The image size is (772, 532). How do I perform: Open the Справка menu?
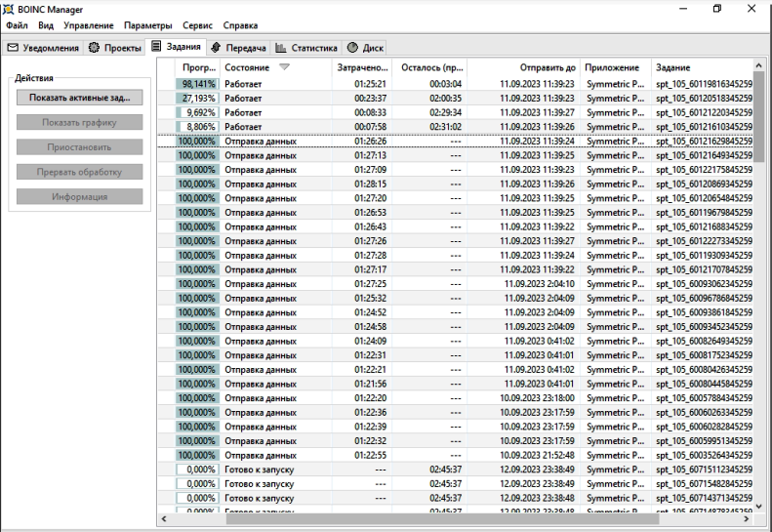(240, 25)
